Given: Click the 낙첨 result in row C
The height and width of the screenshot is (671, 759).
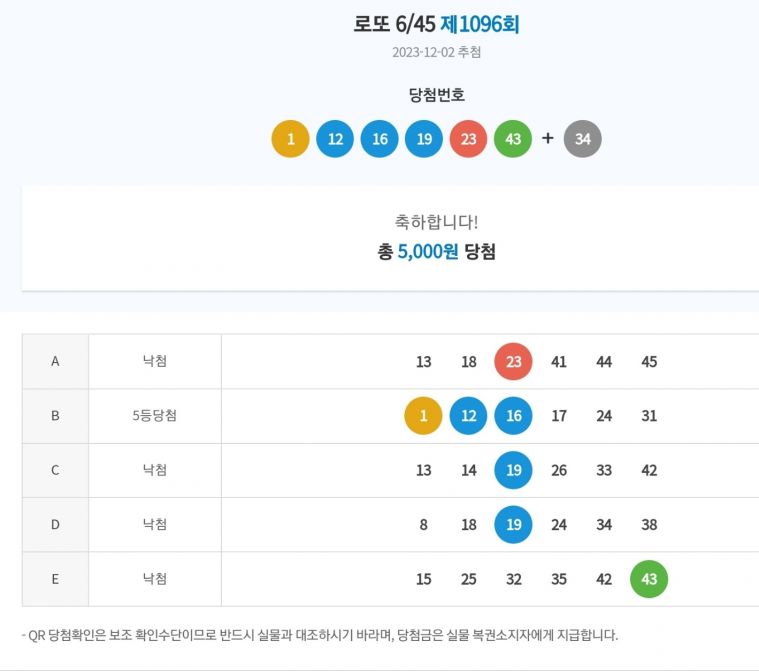Looking at the screenshot, I should coord(155,470).
